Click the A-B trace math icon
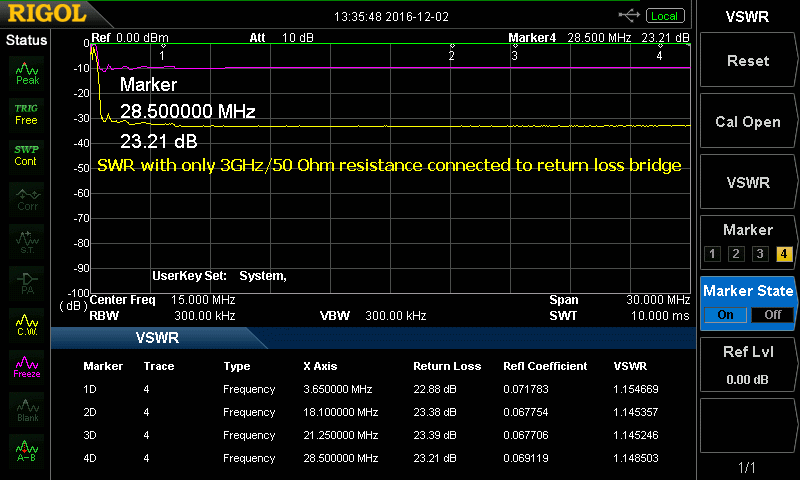Image resolution: width=800 pixels, height=480 pixels. pos(27,450)
